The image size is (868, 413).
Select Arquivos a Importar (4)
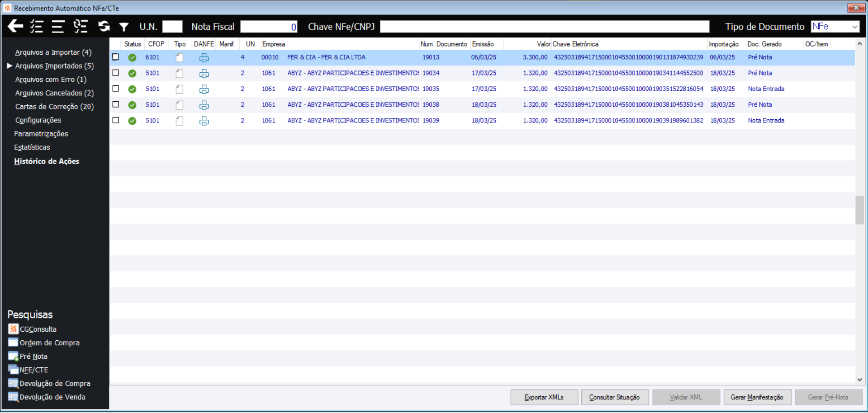(53, 52)
